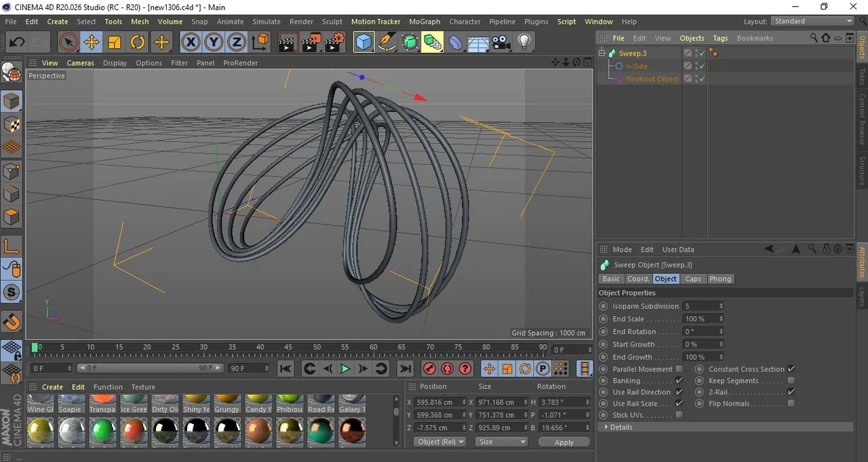The image size is (868, 462).
Task: Select the Live Selection tool
Action: click(x=68, y=43)
